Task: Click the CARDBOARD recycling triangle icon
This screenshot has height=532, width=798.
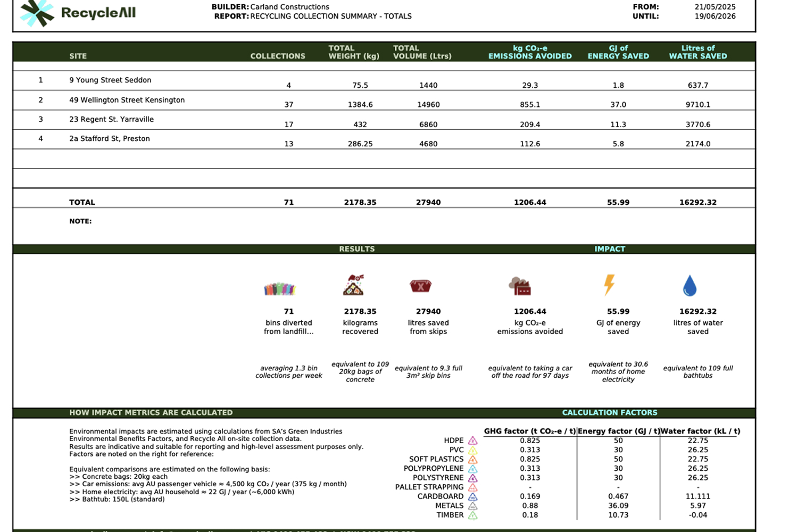Action: tap(473, 496)
